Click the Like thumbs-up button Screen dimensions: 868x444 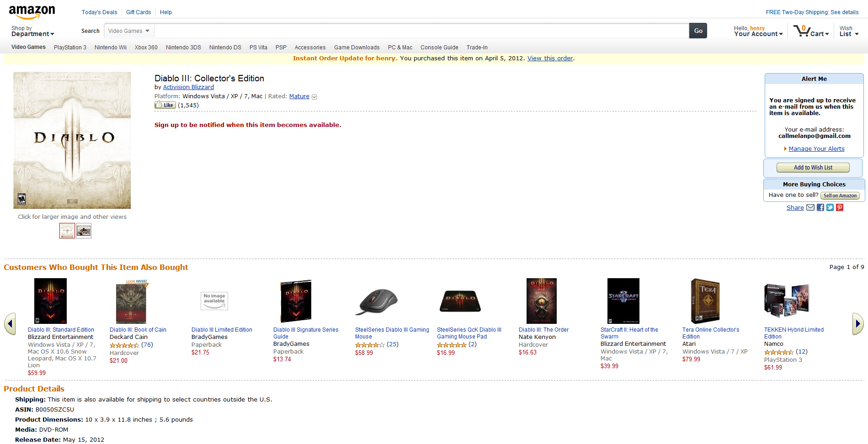[x=165, y=105]
